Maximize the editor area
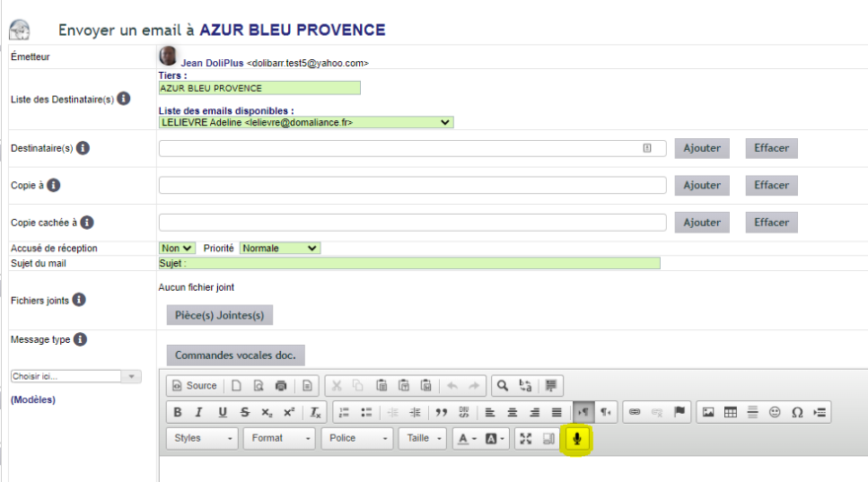Image resolution: width=868 pixels, height=482 pixels. click(x=526, y=439)
